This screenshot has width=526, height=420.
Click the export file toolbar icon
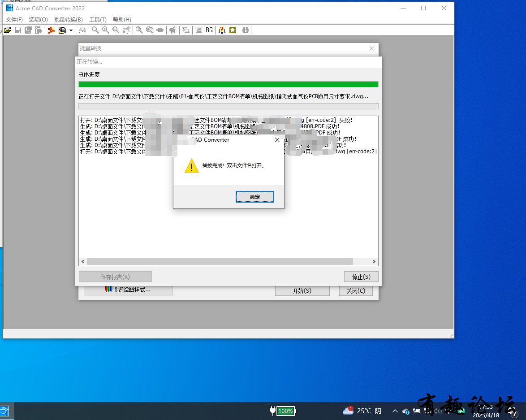point(39,30)
